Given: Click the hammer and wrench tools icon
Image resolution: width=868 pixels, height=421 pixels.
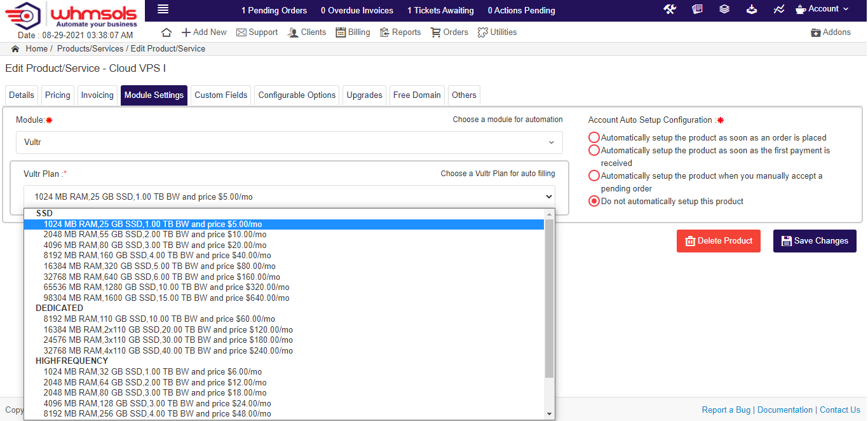Looking at the screenshot, I should pos(670,10).
